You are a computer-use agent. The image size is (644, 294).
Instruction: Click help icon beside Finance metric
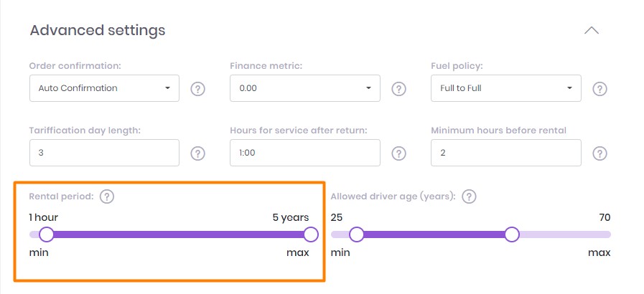coord(398,89)
